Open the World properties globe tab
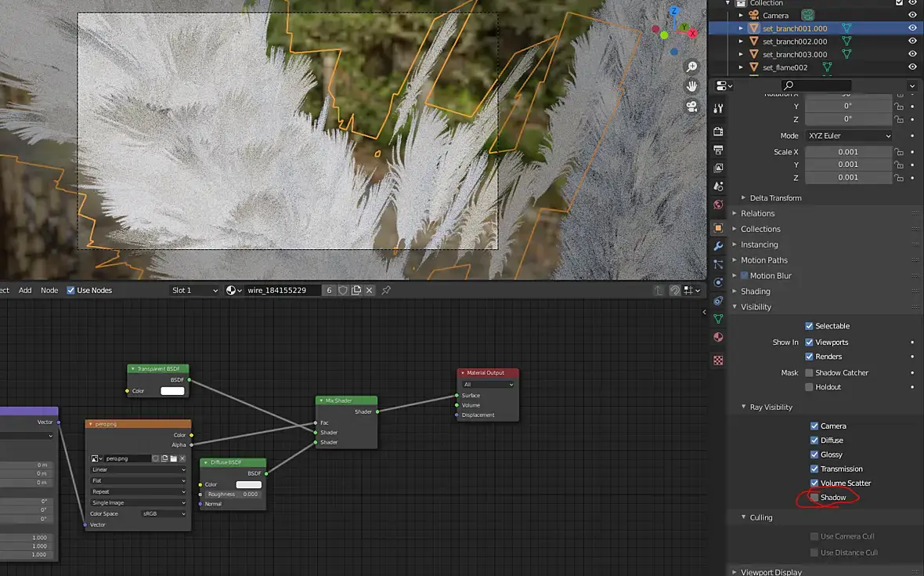 coord(718,205)
